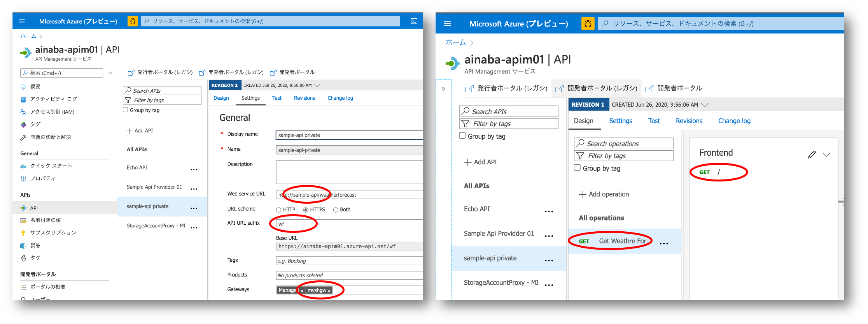Click ホーム breadcrumb in left window
Viewport: 868px width, 324px height.
pos(28,36)
